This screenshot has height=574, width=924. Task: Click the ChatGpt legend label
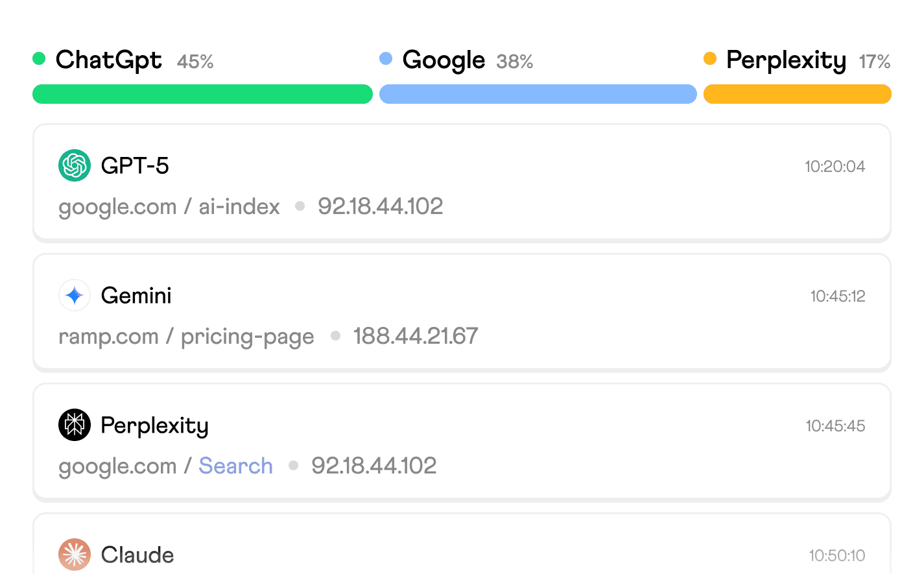(x=109, y=60)
